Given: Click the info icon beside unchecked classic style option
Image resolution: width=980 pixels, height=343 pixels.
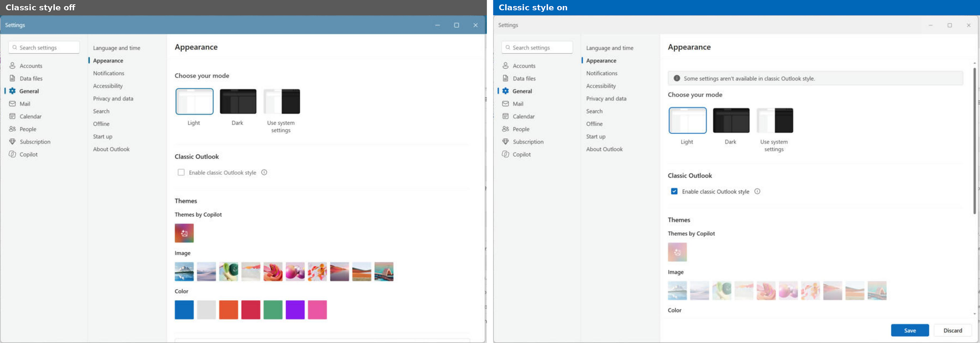Looking at the screenshot, I should (x=264, y=173).
